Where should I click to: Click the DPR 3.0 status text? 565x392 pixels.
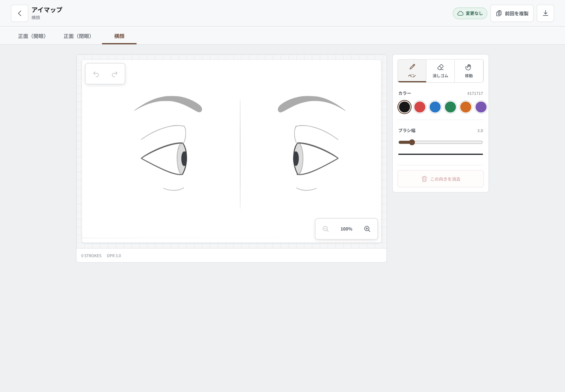[114, 256]
